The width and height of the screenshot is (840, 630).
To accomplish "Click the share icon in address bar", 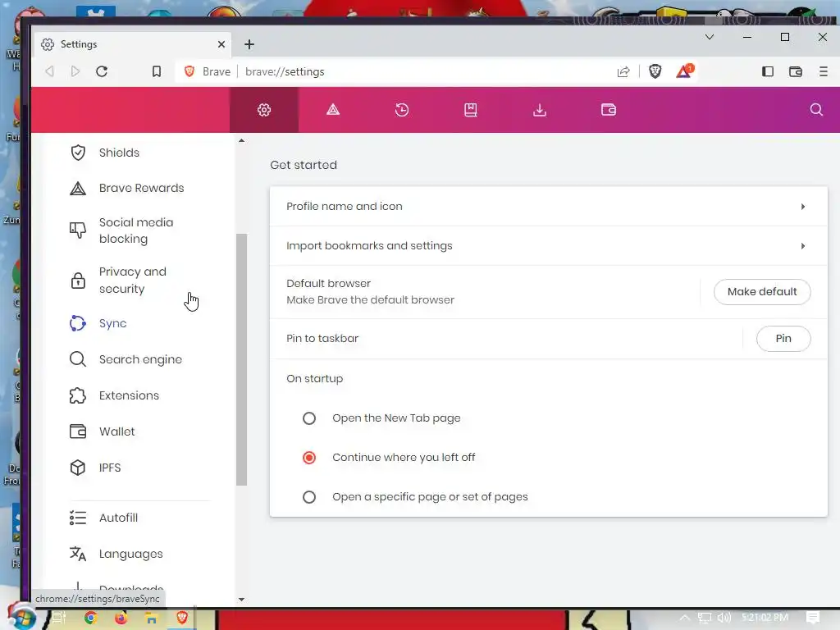I will pyautogui.click(x=623, y=72).
